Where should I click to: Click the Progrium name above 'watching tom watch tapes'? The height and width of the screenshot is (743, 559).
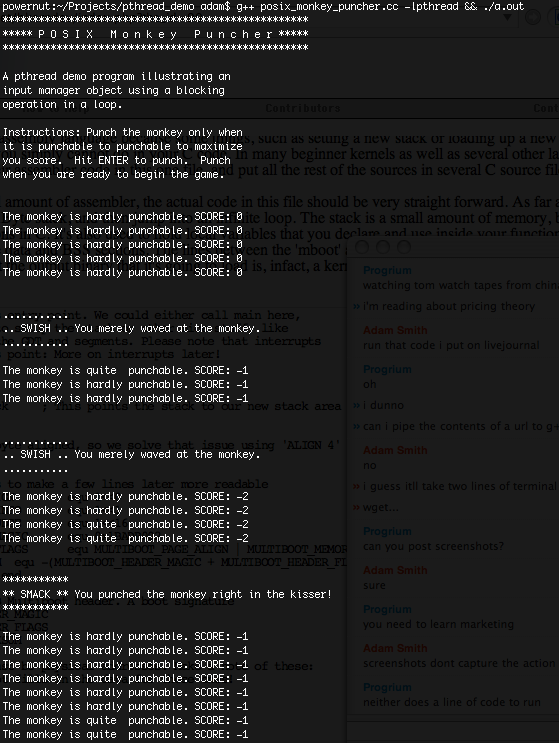point(387,270)
